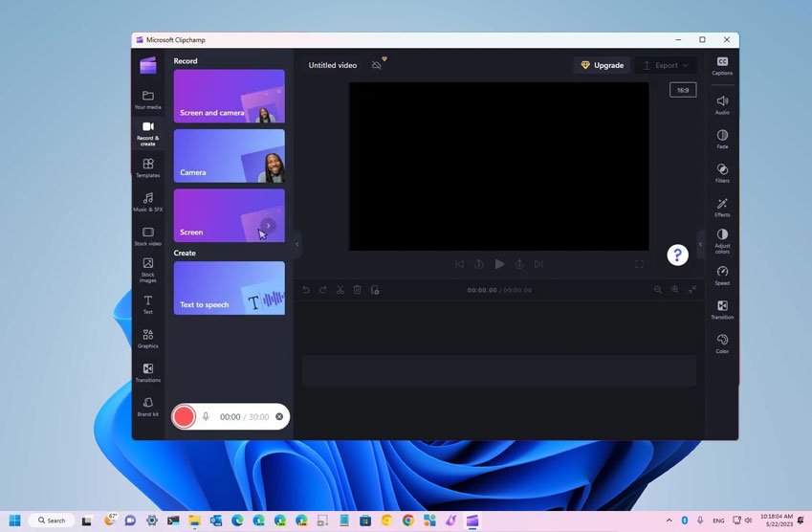Switch to the Transitions tab in sidebar
Image resolution: width=812 pixels, height=532 pixels.
147,372
